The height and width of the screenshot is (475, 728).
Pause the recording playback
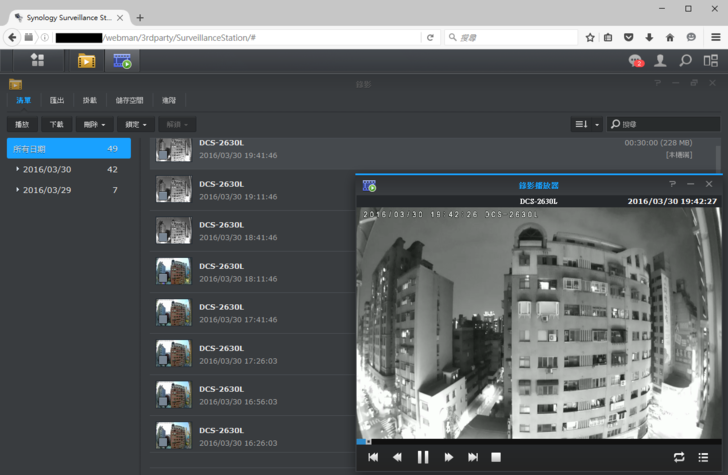(x=423, y=457)
